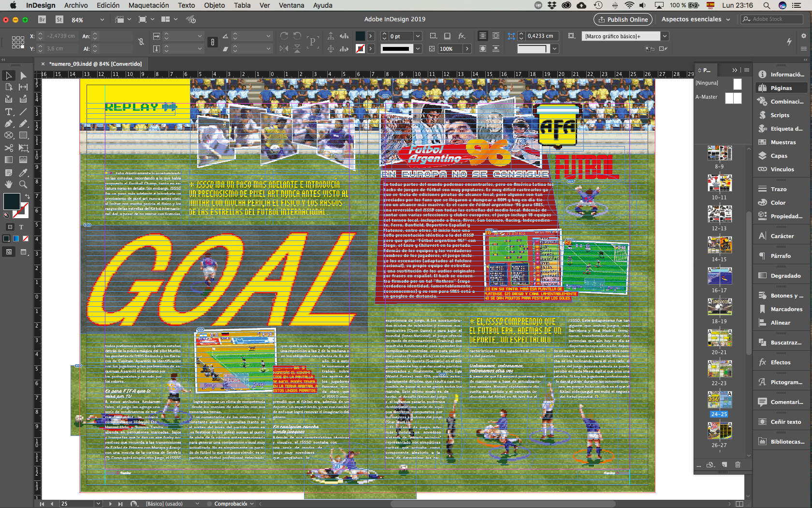Select the Note tool
Viewport: 812px width, 508px height.
[9, 172]
